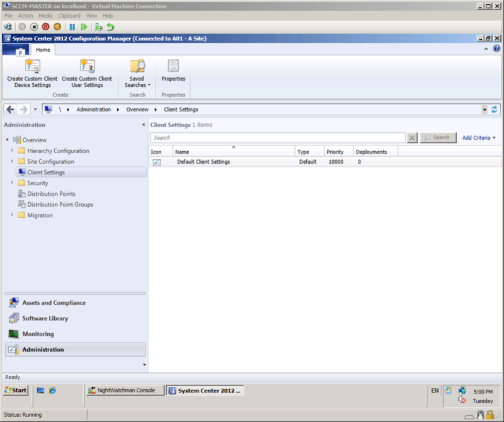This screenshot has width=504, height=422.
Task: Click the Default Client Settings row icon
Action: pyautogui.click(x=157, y=162)
